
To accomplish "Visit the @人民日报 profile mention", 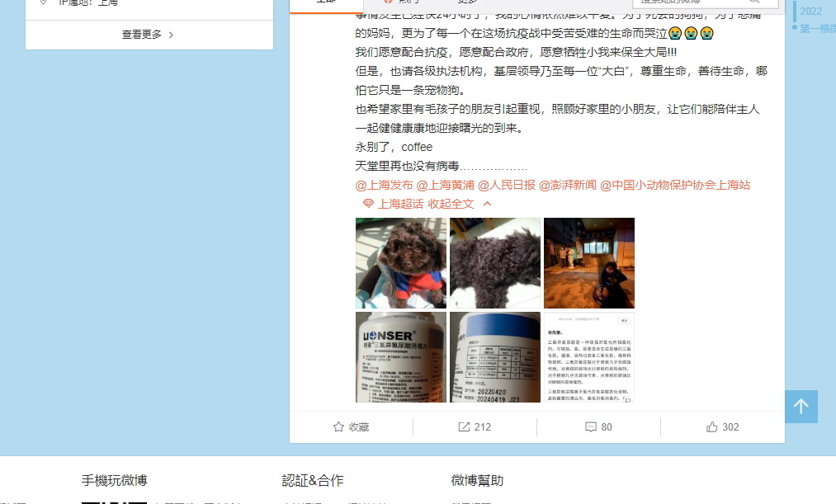I will tap(507, 185).
